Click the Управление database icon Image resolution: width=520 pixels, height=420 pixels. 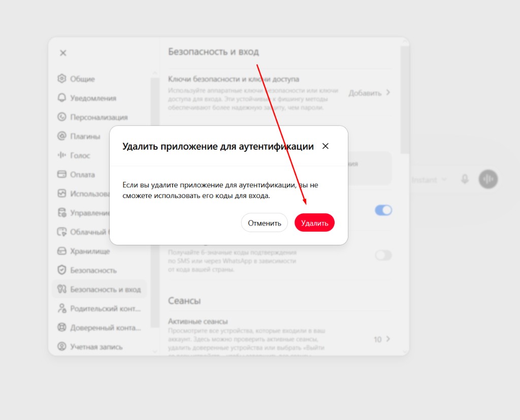[61, 212]
